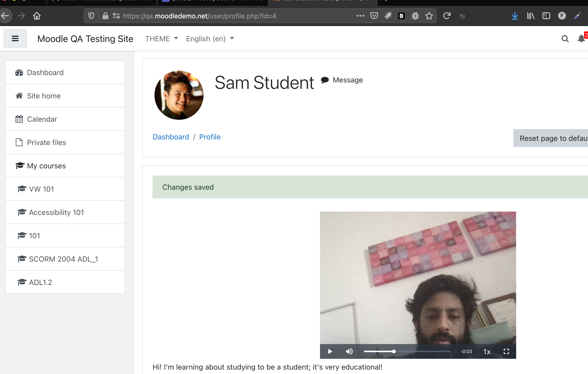
Task: Click the Profile breadcrumb link
Action: (x=210, y=137)
